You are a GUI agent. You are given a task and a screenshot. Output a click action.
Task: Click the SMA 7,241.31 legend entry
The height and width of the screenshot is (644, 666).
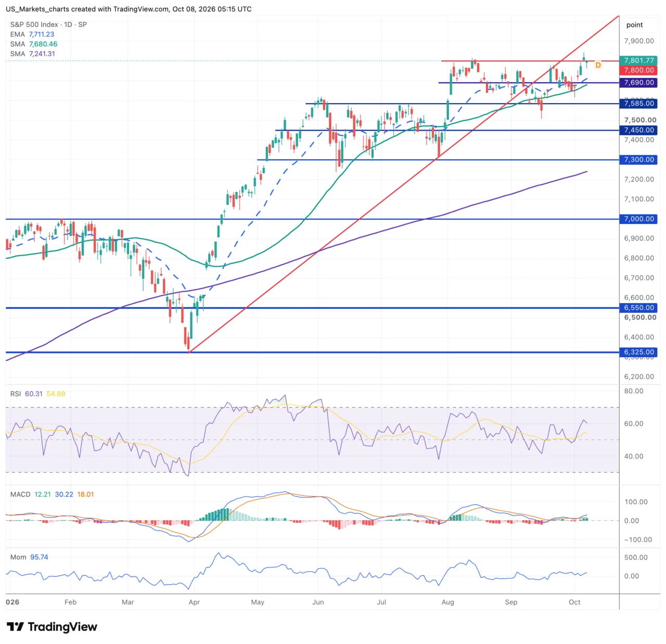[x=33, y=54]
